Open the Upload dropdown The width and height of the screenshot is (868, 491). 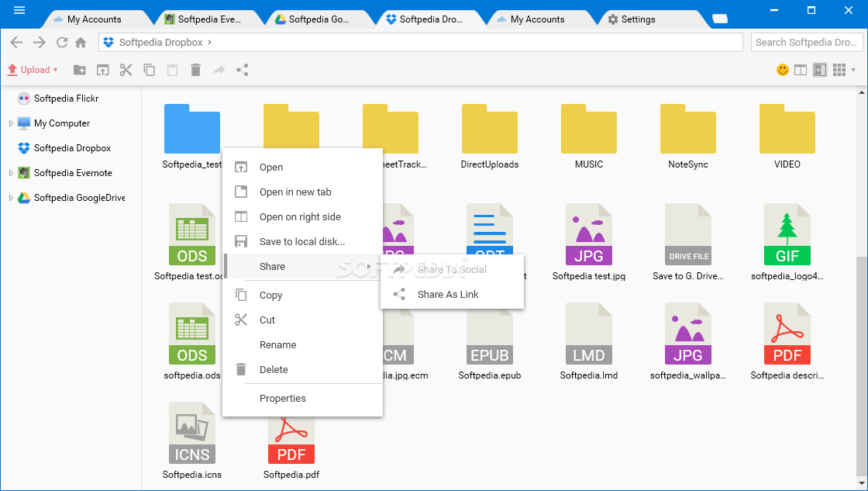pos(32,70)
